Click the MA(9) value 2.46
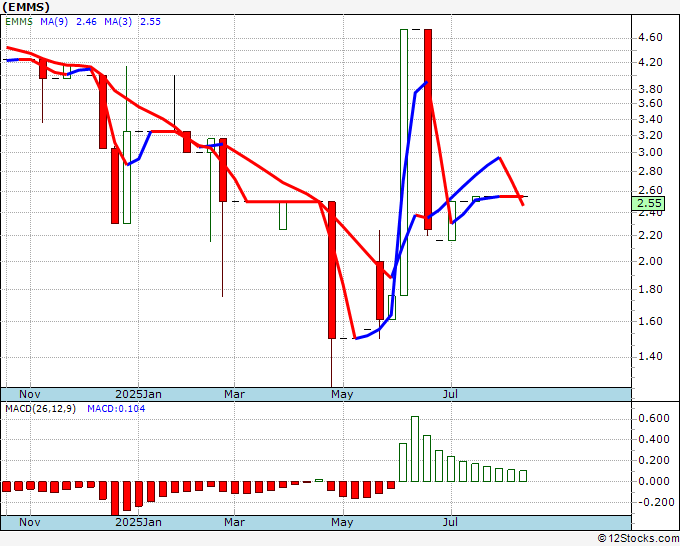The image size is (680, 546). (x=86, y=22)
